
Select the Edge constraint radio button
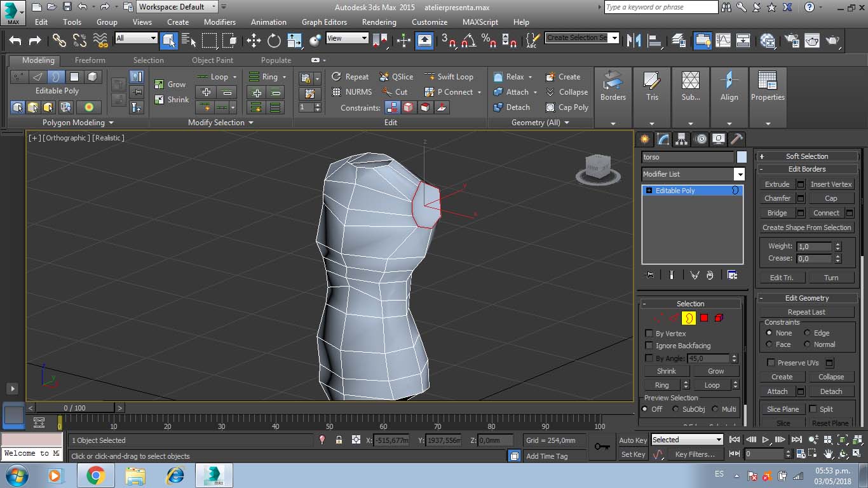coord(807,333)
